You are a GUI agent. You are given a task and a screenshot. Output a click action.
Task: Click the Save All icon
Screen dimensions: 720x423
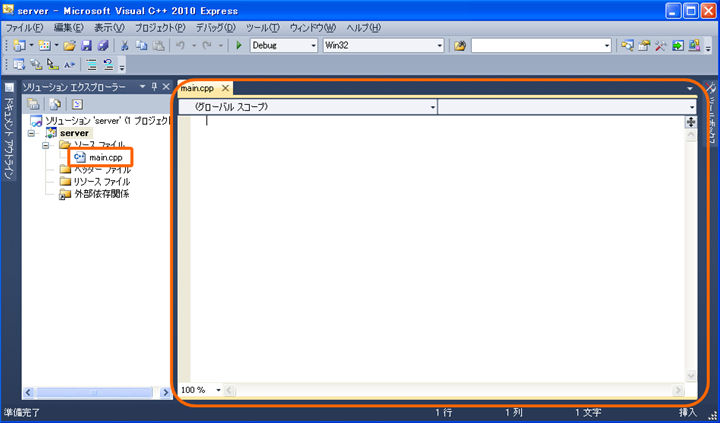click(x=103, y=45)
